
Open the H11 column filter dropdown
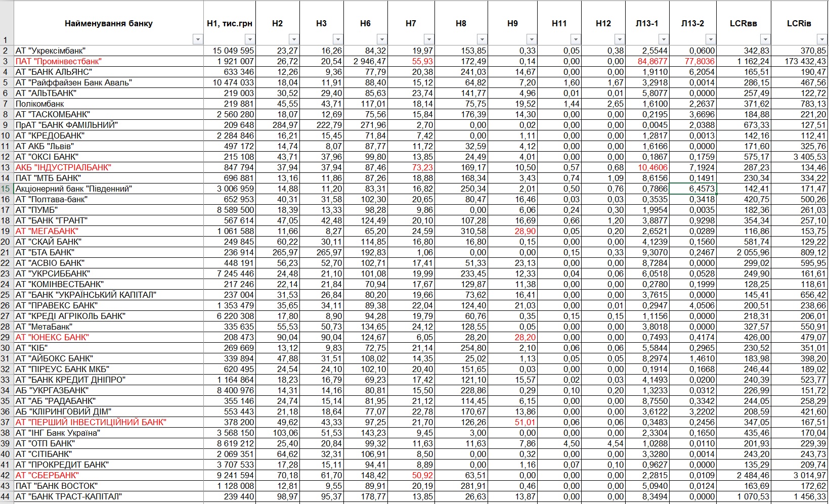click(576, 39)
